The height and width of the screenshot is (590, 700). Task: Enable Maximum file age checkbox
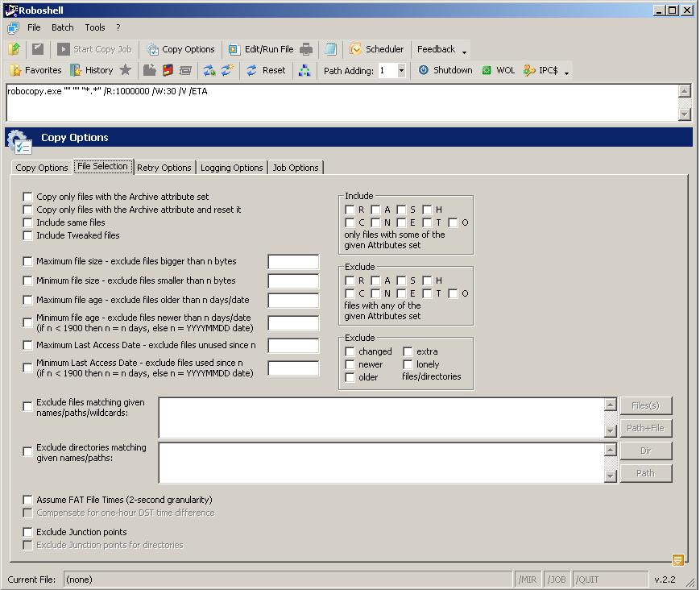tap(27, 300)
